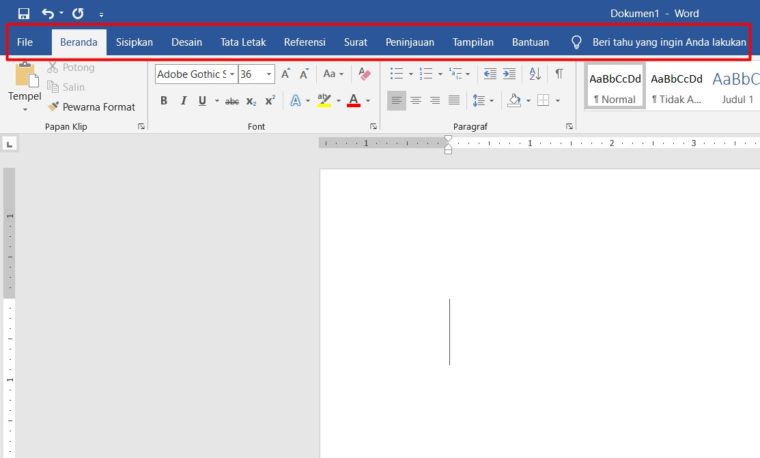Open the Papan Klip dialog launcher
This screenshot has width=760, height=458.
141,126
